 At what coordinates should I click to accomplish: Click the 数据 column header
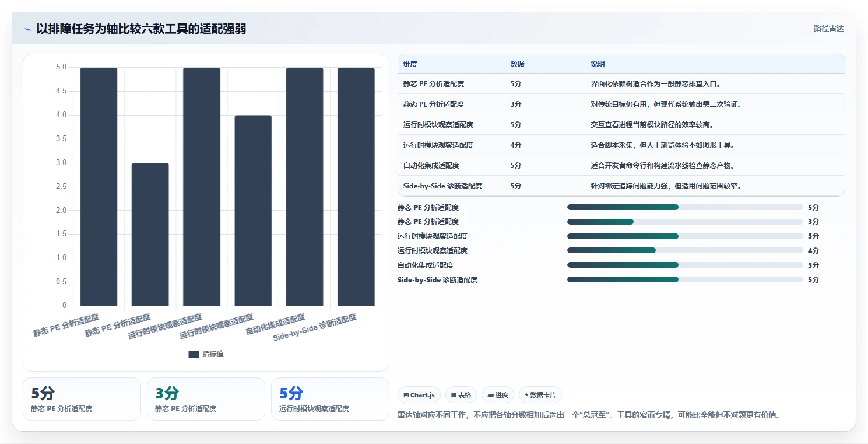pos(517,64)
